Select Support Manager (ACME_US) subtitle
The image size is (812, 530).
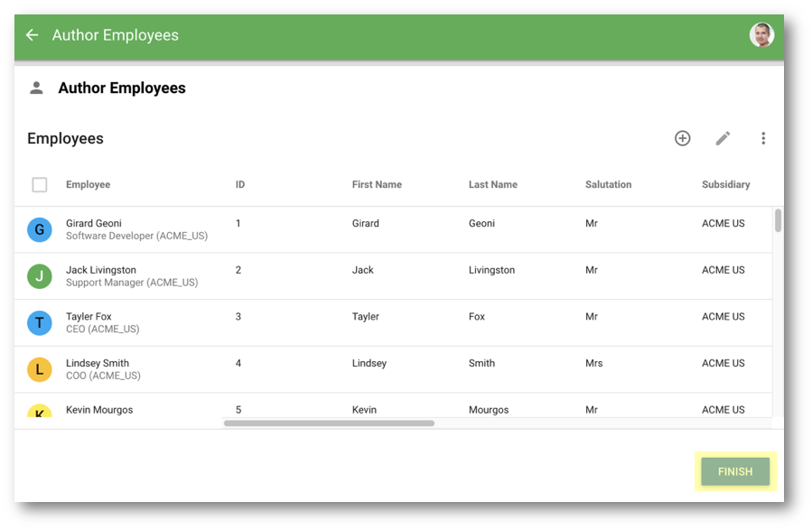(x=132, y=283)
